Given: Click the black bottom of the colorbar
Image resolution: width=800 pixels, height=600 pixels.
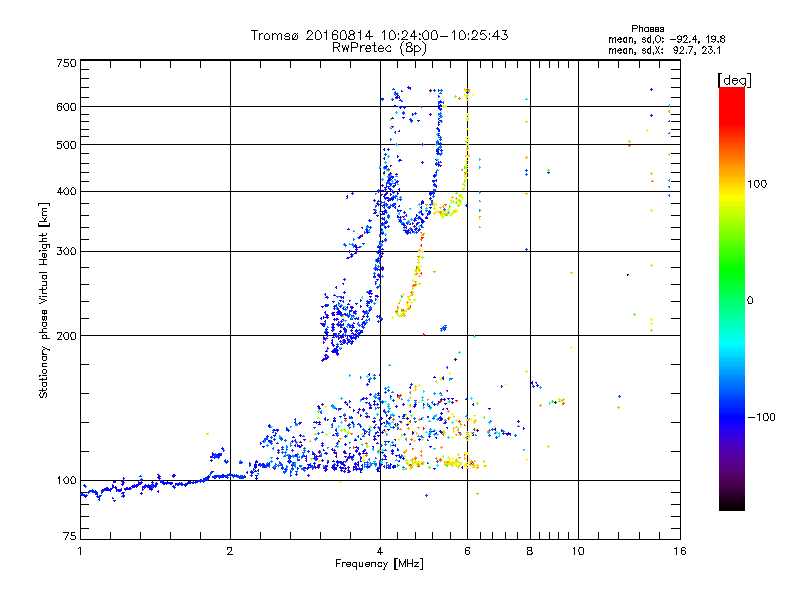Looking at the screenshot, I should 732,503.
